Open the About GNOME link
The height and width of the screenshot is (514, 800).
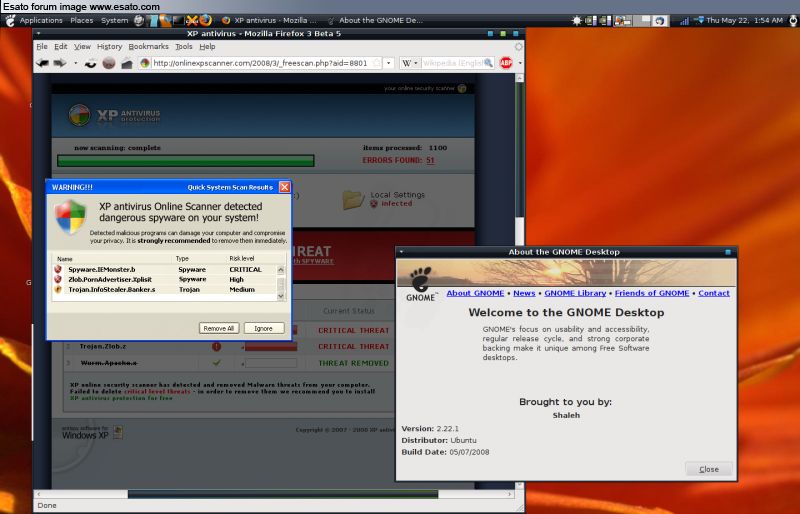(475, 293)
